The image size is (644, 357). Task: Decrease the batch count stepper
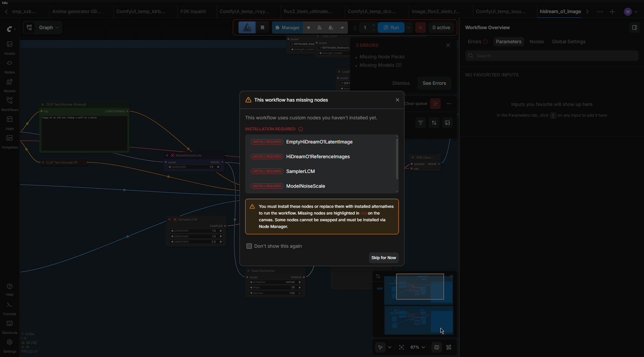pyautogui.click(x=373, y=30)
